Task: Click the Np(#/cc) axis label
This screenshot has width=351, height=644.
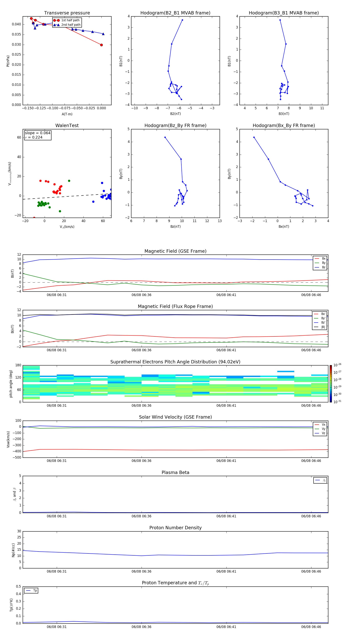Action: point(13,550)
